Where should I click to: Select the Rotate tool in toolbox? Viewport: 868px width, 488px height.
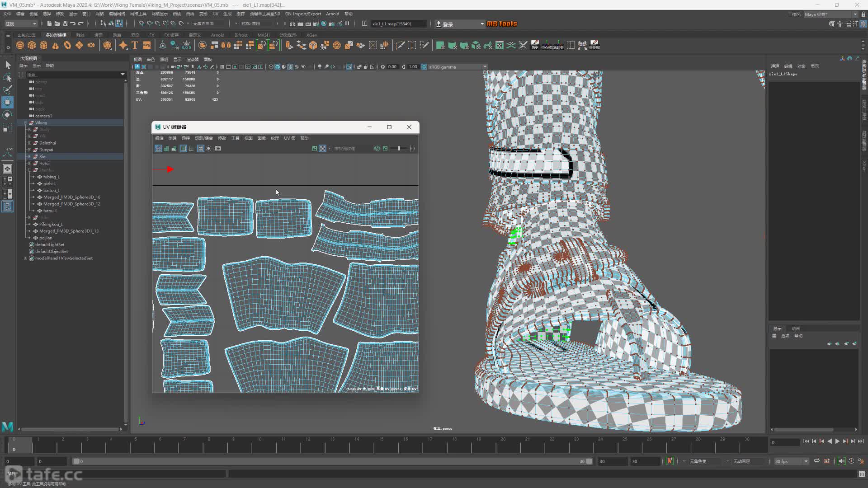8,115
